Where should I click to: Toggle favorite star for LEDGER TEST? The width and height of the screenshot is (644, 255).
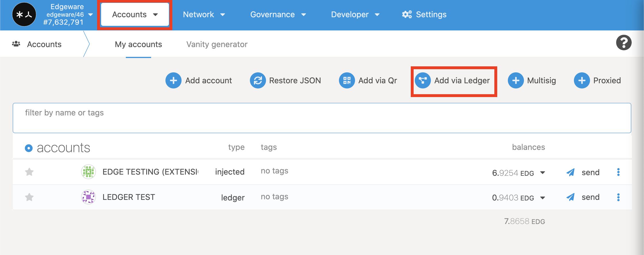tap(29, 197)
